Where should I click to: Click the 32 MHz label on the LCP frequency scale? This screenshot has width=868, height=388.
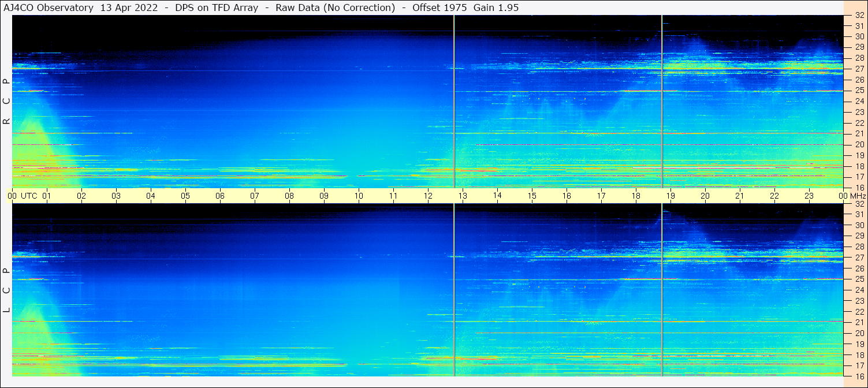coord(859,204)
